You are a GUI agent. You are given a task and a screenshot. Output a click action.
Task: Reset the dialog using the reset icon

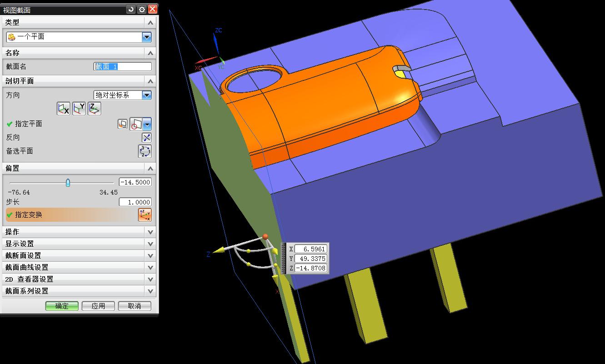point(131,9)
